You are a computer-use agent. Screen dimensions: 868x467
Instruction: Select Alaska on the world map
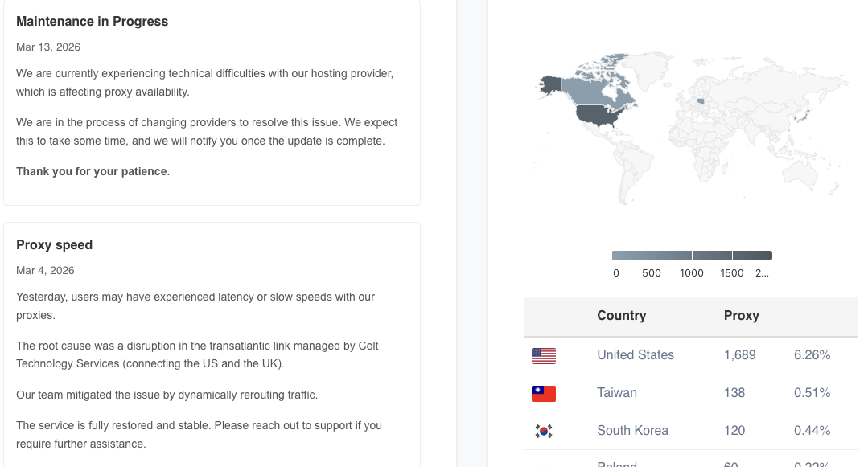click(x=550, y=84)
